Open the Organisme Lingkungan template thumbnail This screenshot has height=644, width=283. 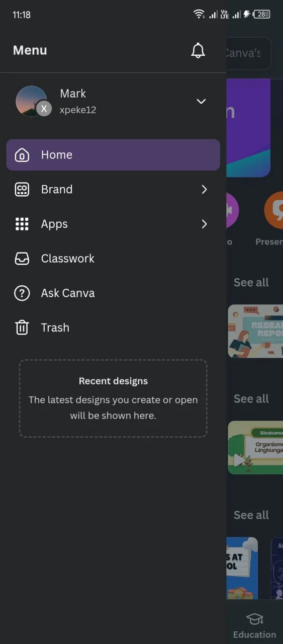255,447
